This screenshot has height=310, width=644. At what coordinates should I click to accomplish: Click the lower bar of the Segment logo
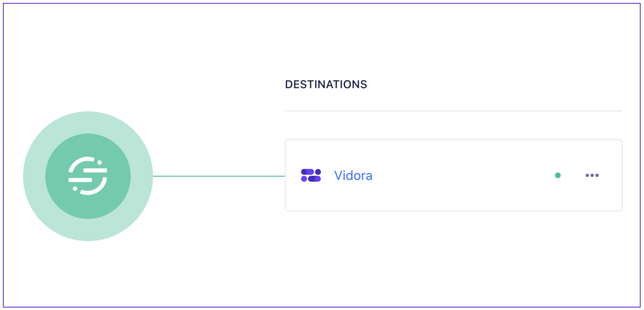point(80,180)
